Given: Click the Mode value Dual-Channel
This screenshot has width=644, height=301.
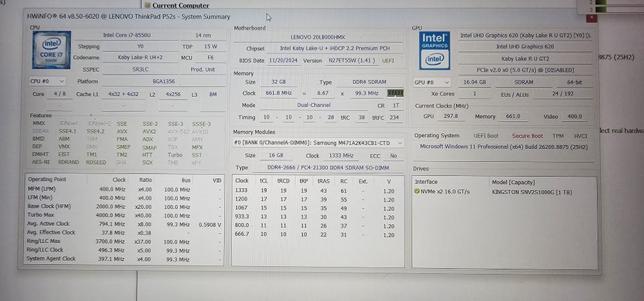Looking at the screenshot, I should click(x=314, y=105).
